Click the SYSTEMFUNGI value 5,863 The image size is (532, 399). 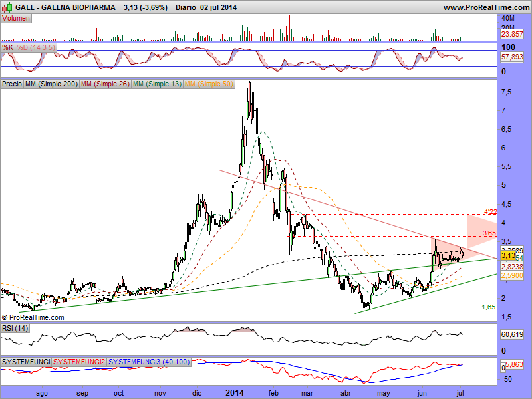tap(514, 364)
